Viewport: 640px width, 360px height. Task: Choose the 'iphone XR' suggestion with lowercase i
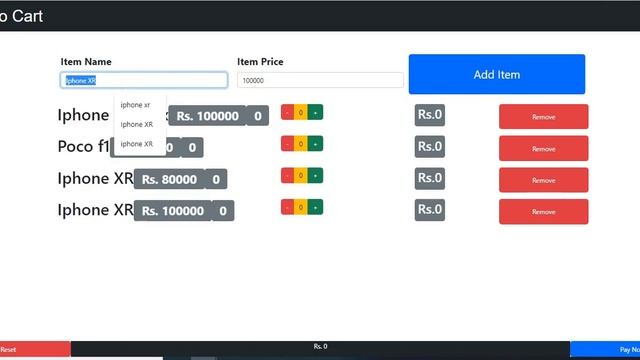coord(137,144)
